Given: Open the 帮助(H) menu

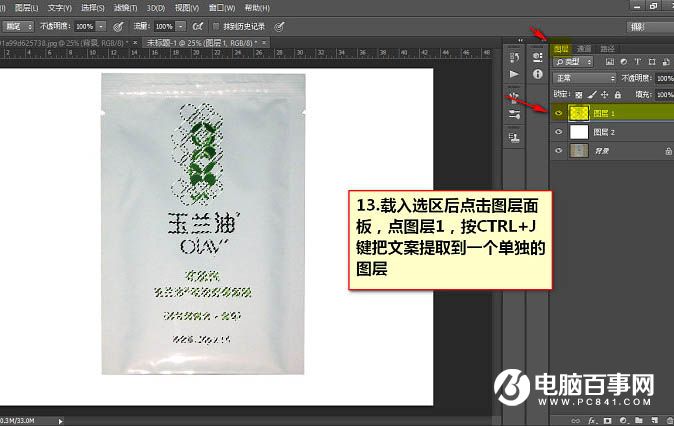Looking at the screenshot, I should pyautogui.click(x=257, y=8).
